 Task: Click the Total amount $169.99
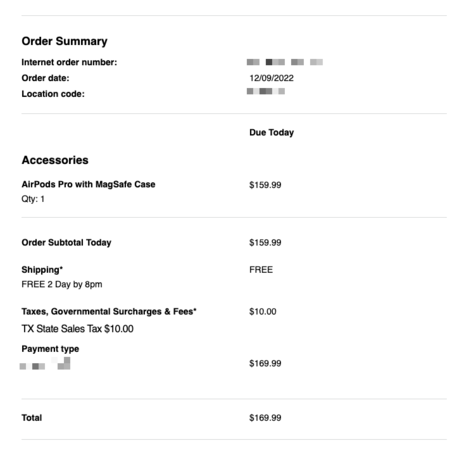click(265, 418)
